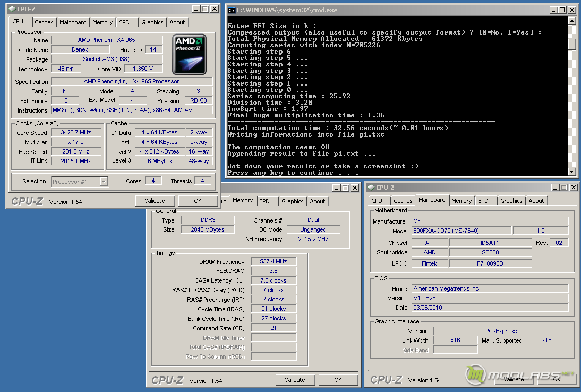The width and height of the screenshot is (581, 392).
Task: Click Validate in the CPU tab window
Action: coord(155,201)
